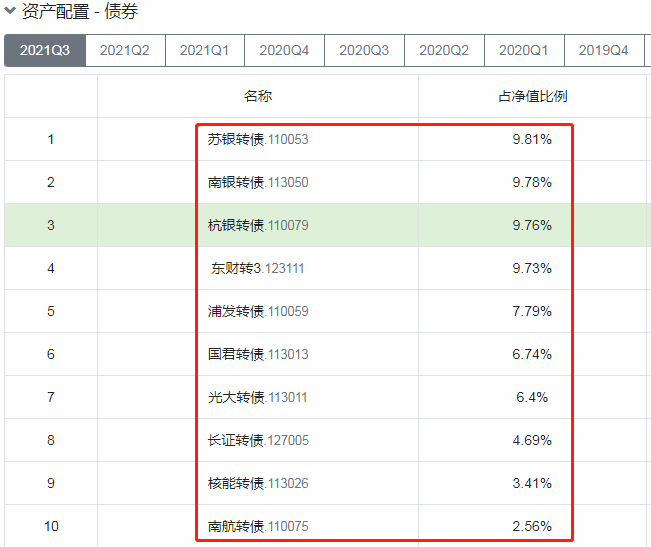Switch to the 2021Q2 tab
This screenshot has height=547, width=651.
pyautogui.click(x=125, y=51)
